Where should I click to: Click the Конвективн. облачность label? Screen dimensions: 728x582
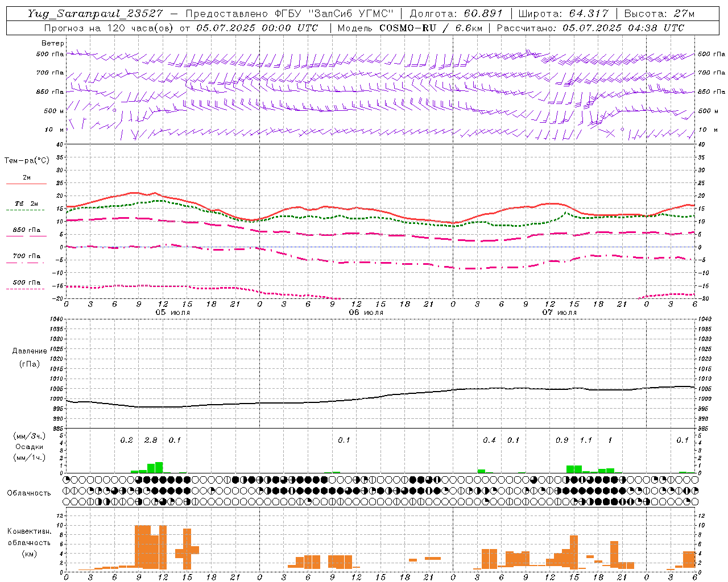point(29,537)
